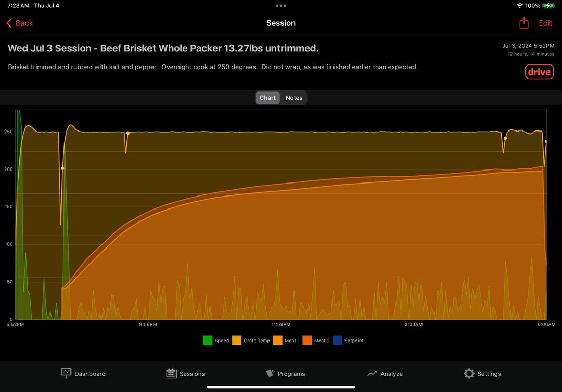This screenshot has width=562, height=392.
Task: Select the Chart tab
Action: pos(268,98)
